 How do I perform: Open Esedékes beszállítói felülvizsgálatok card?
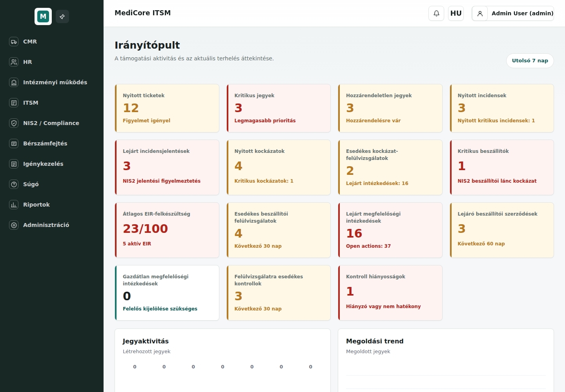click(279, 230)
